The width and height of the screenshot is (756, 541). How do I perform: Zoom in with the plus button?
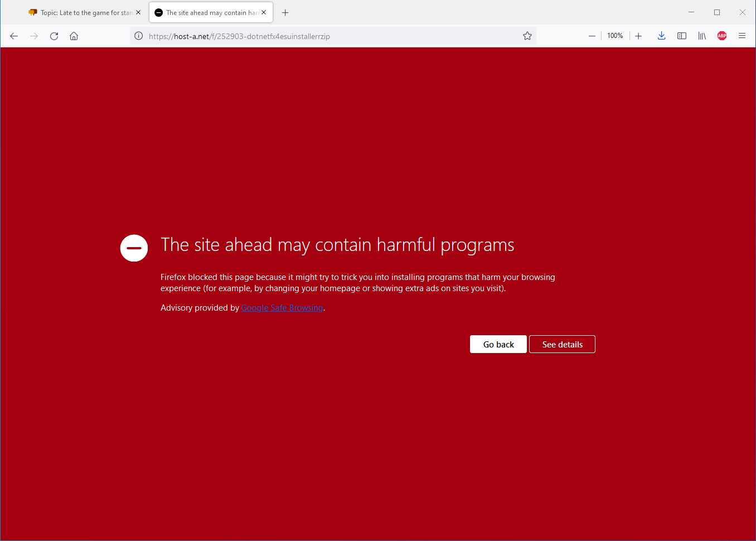(638, 36)
